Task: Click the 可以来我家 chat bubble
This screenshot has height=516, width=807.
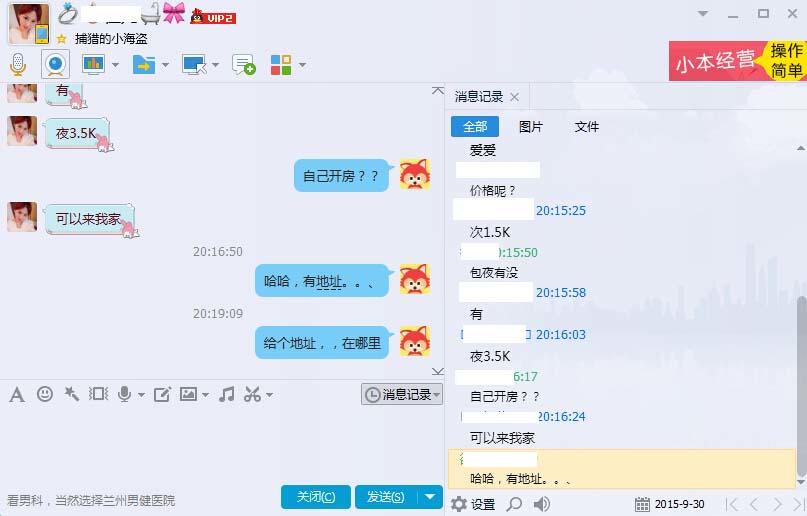Action: coord(89,219)
